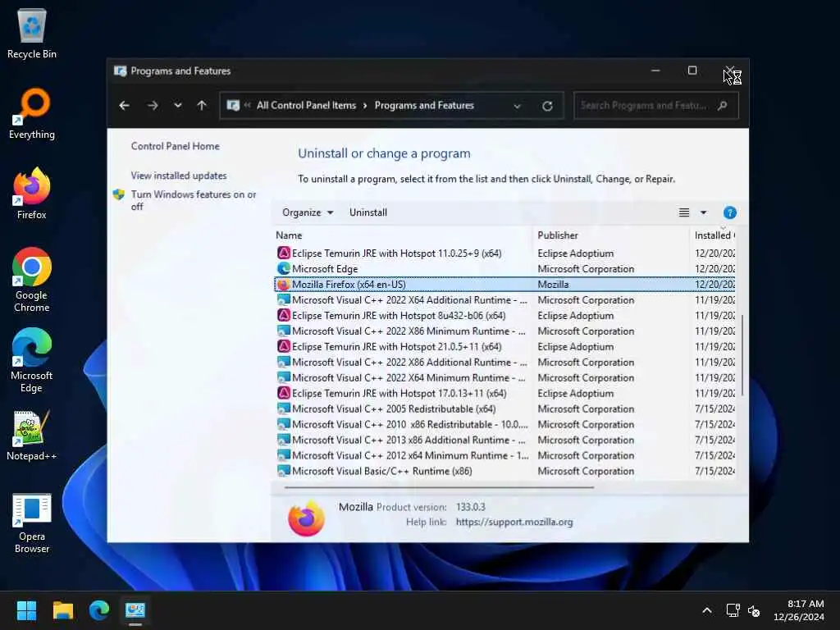Select Eclipse Temurin JRE 8u432-b06 row
The height and width of the screenshot is (630, 840).
[504, 316]
